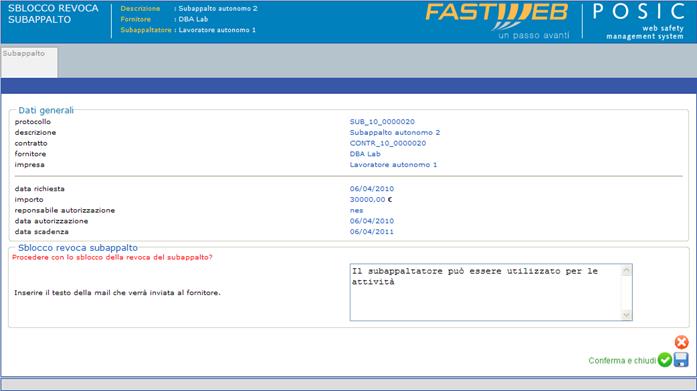This screenshot has height=391, width=697.
Task: Click the data scadenza 06/04/2011 value
Action: tap(372, 231)
